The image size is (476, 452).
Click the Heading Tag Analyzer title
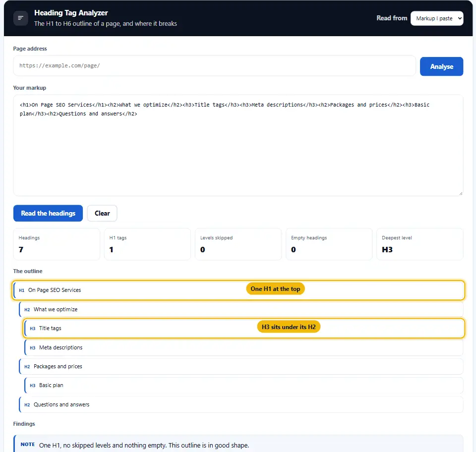tap(71, 13)
